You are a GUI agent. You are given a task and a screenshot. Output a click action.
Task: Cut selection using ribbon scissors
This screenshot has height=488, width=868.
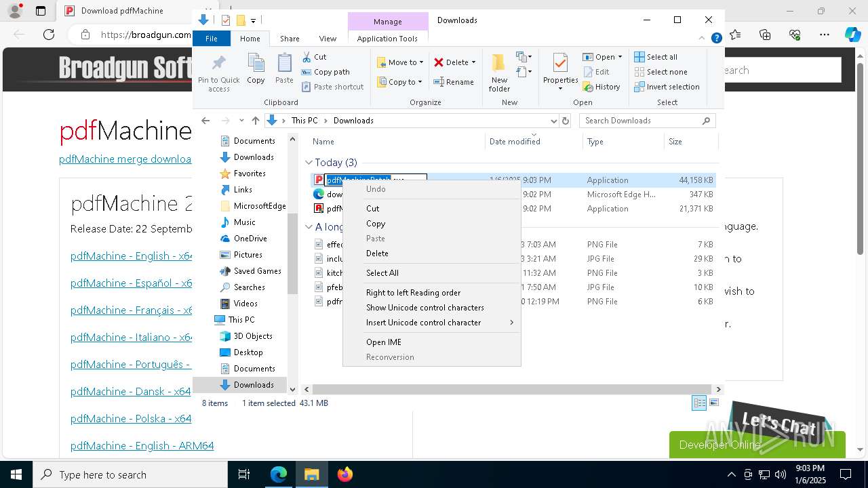click(314, 57)
